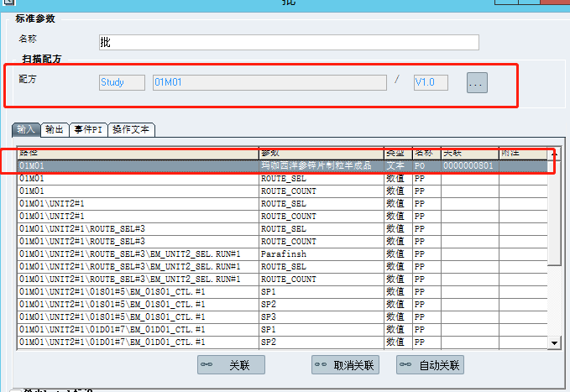Select 01M01 row with parameter ROUTE_SEL
570x392 pixels.
[282, 179]
